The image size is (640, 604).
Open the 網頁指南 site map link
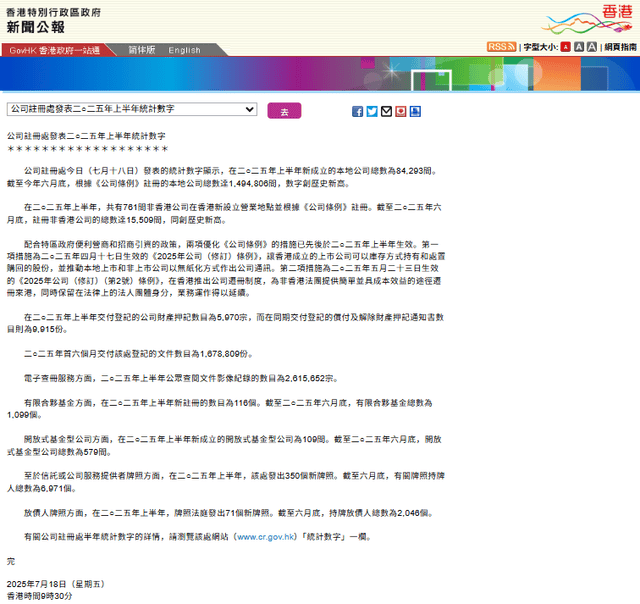[x=620, y=47]
